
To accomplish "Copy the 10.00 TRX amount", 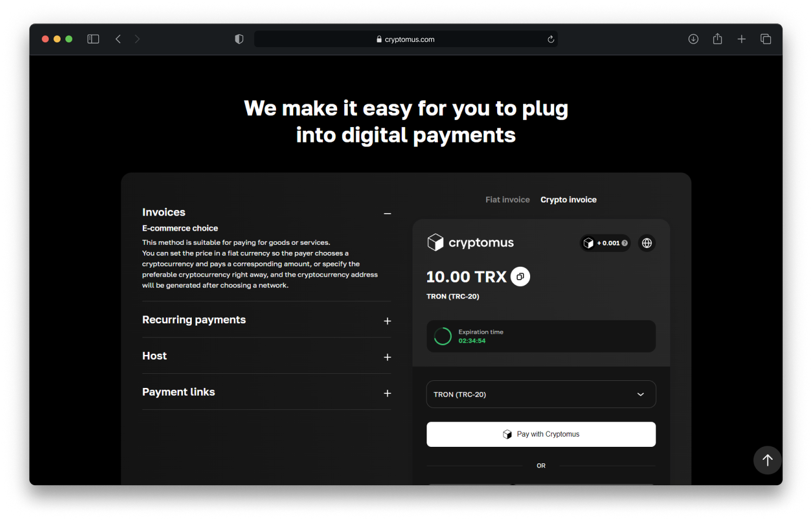I will pyautogui.click(x=520, y=276).
